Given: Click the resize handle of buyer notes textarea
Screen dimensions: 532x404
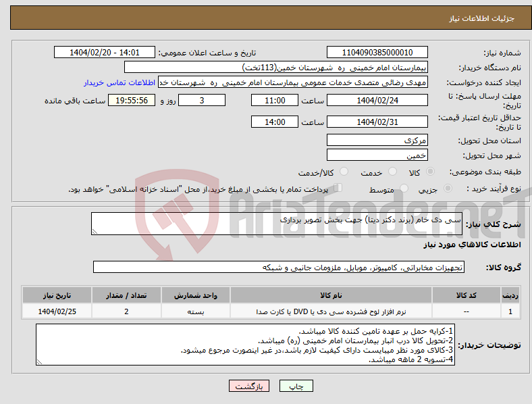Looking at the screenshot, I should (x=39, y=362).
